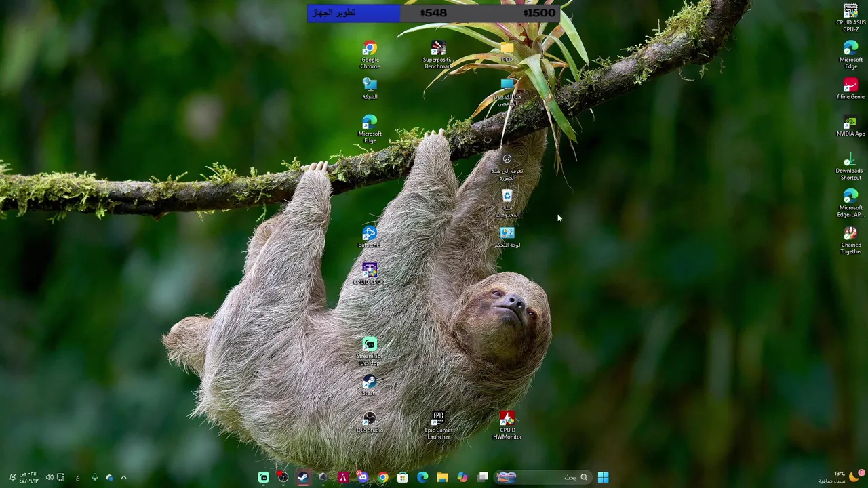The image size is (868, 488).
Task: Open Task View in the taskbar
Action: pos(483,477)
